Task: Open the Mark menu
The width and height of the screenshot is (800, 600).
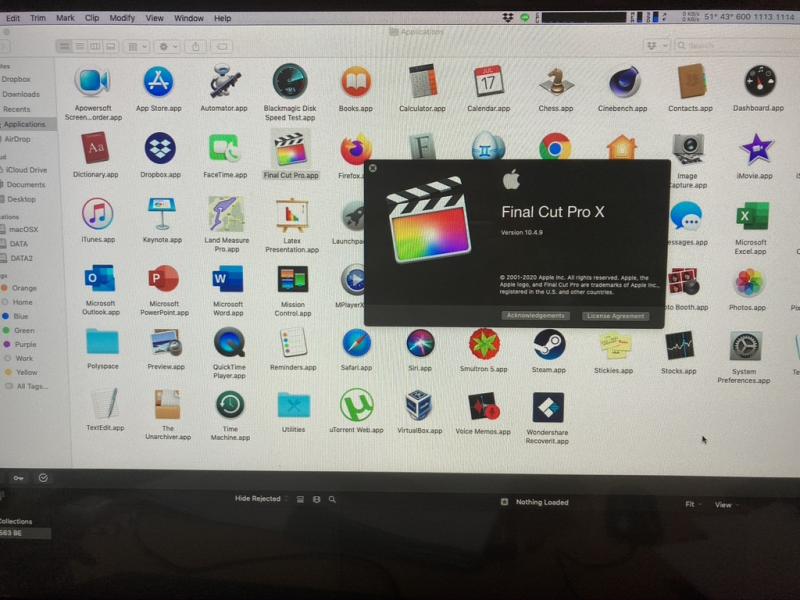Action: (65, 18)
